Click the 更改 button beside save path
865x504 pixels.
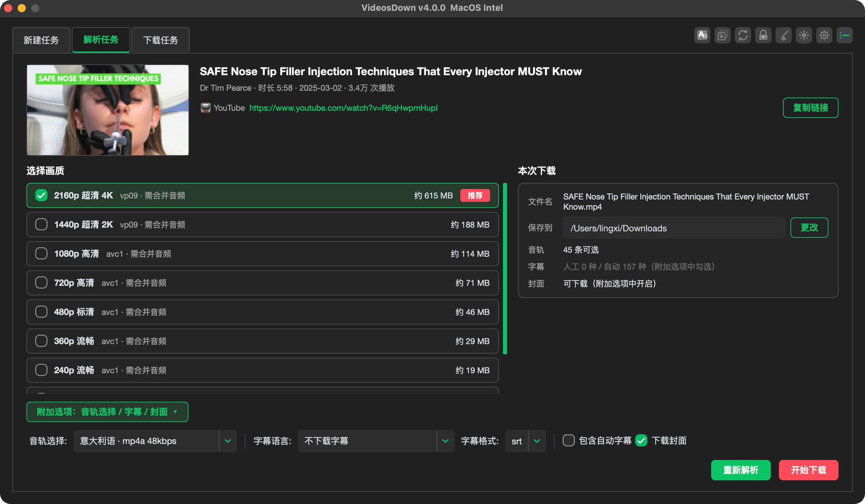(809, 228)
